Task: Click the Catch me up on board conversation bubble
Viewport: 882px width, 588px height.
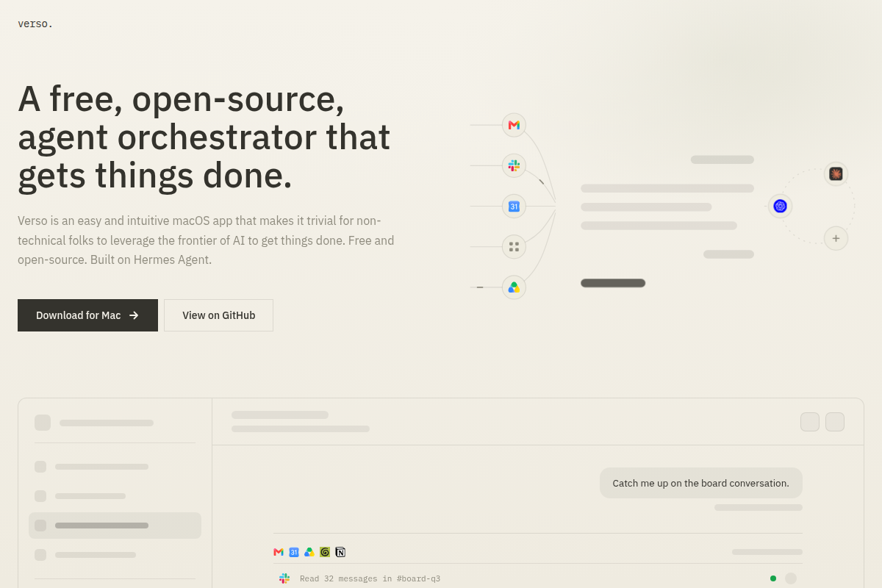Action: pos(701,483)
